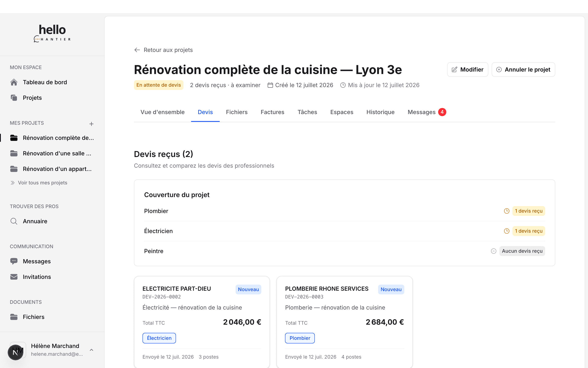Viewport: 588px width, 368px height.
Task: Select project Rénovation complète de... in sidebar
Action: coord(52,138)
